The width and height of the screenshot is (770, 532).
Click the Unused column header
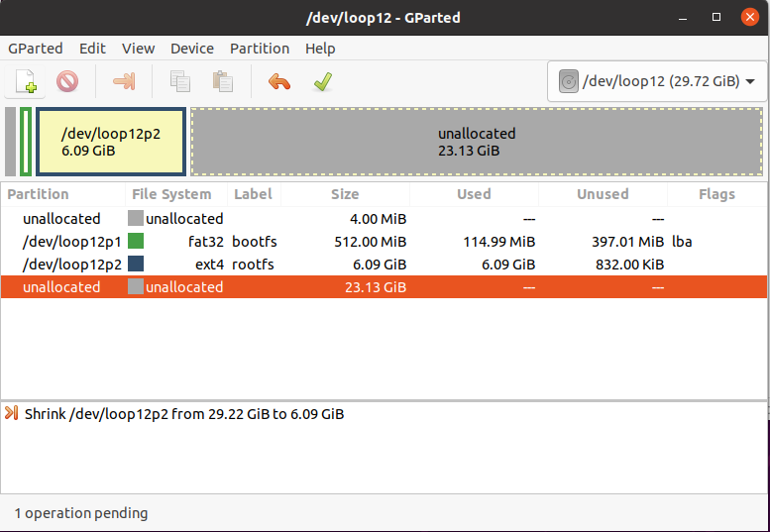click(x=603, y=194)
